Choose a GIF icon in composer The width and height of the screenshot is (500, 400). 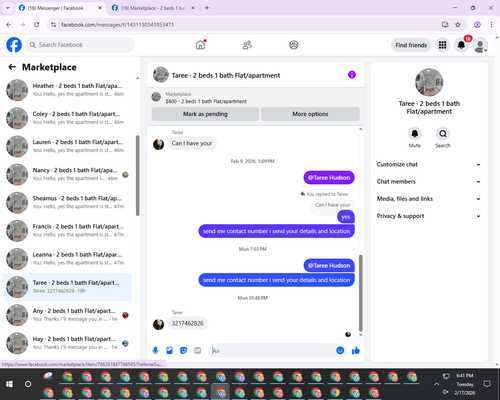198,350
